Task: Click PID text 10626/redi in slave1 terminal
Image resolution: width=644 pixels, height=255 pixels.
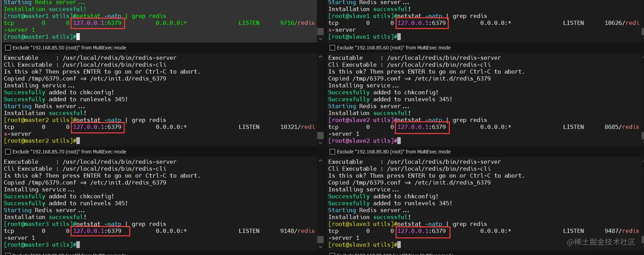Action: [622, 23]
